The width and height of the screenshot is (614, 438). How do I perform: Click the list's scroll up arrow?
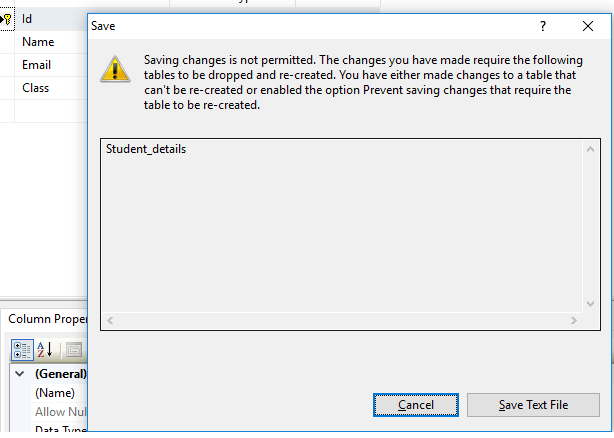click(x=591, y=149)
